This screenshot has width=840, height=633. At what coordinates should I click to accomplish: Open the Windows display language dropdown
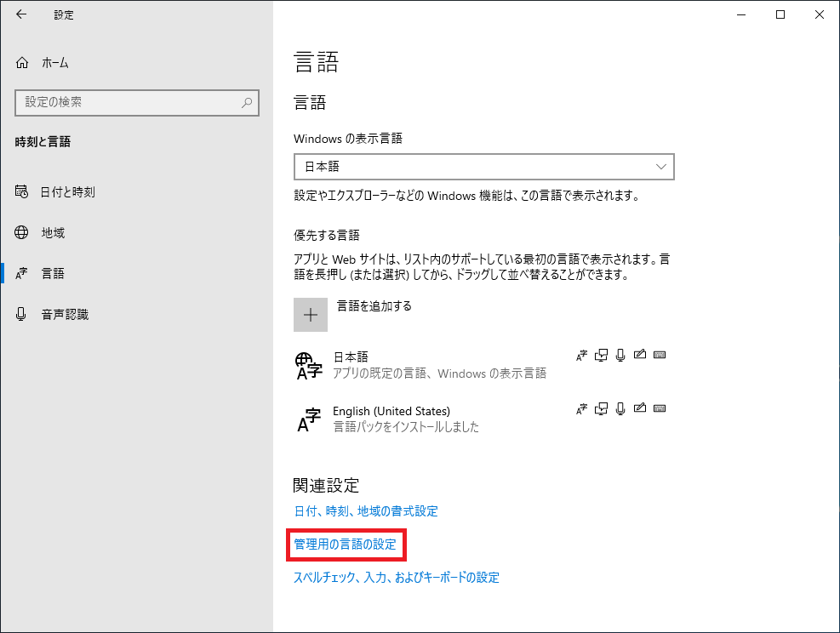tap(483, 167)
